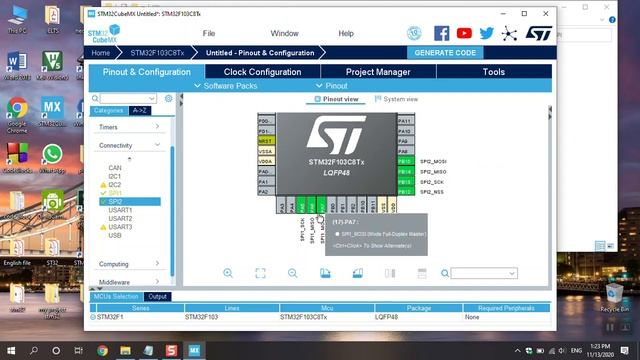Image resolution: width=640 pixels, height=360 pixels.
Task: Open Windows Start menu
Action: (11, 351)
